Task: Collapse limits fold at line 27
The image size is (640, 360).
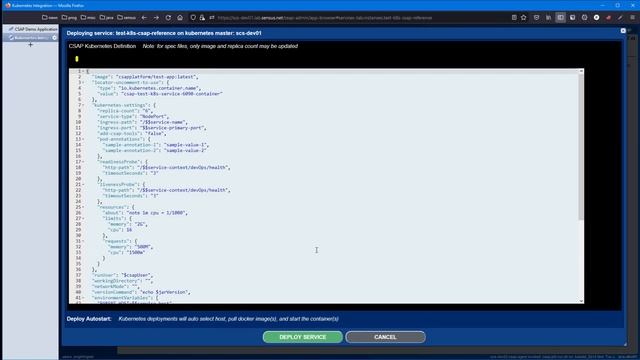Action: click(x=83, y=218)
